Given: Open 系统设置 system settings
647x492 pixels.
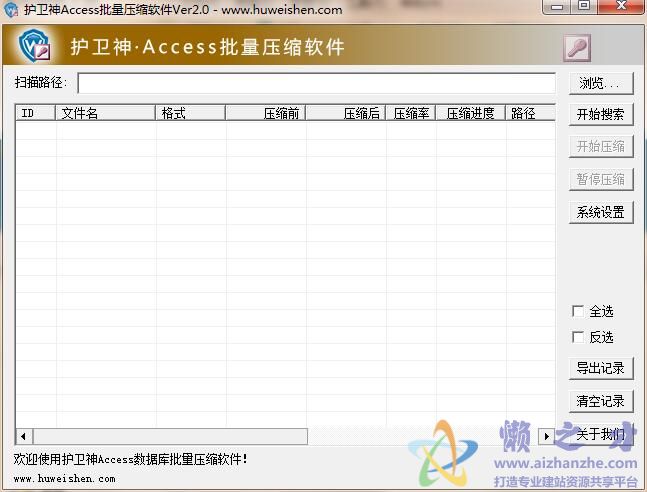Looking at the screenshot, I should (x=601, y=212).
